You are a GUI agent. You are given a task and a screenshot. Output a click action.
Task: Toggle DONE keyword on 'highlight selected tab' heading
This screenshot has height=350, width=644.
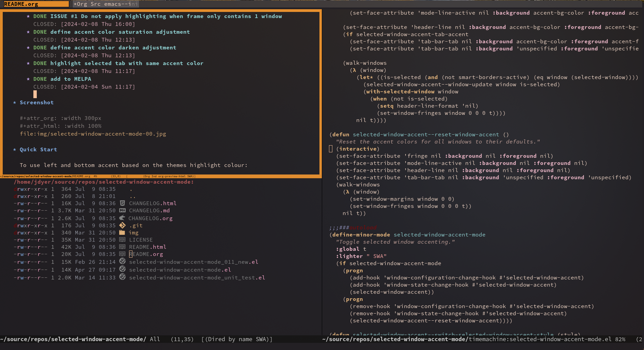coord(40,63)
